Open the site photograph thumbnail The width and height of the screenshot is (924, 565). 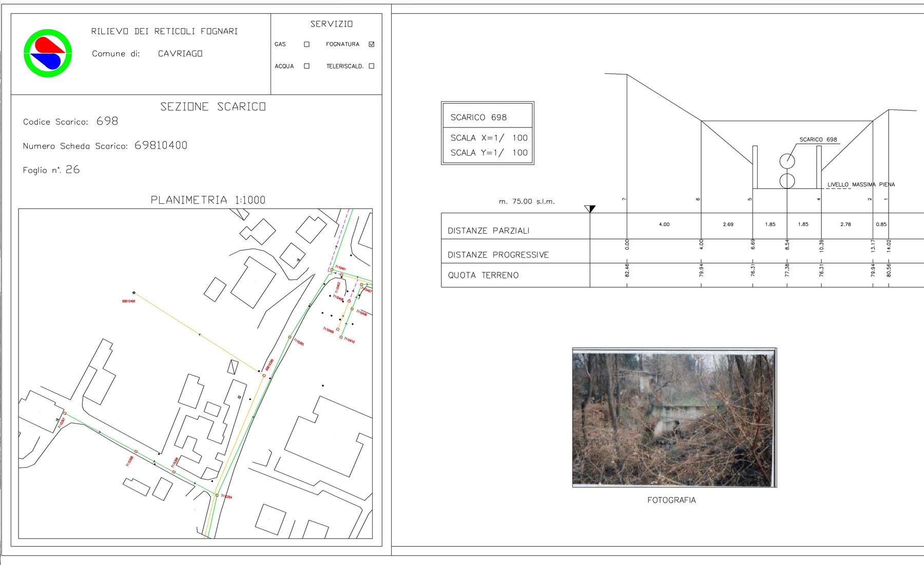pyautogui.click(x=674, y=417)
